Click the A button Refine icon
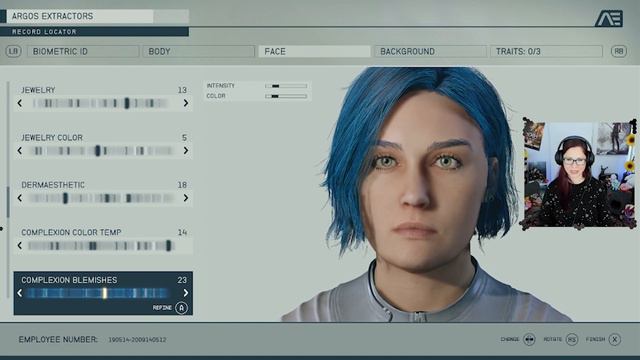The image size is (640, 360). (182, 308)
